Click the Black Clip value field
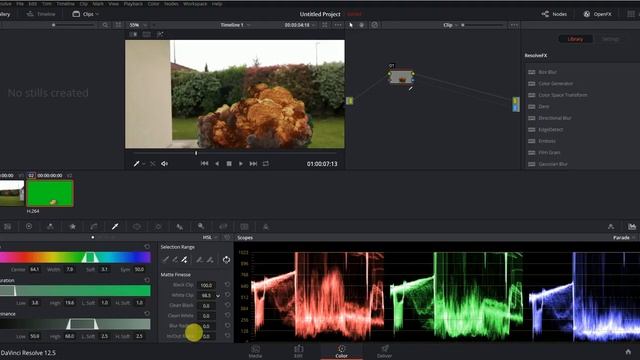The image size is (640, 360). click(x=206, y=285)
